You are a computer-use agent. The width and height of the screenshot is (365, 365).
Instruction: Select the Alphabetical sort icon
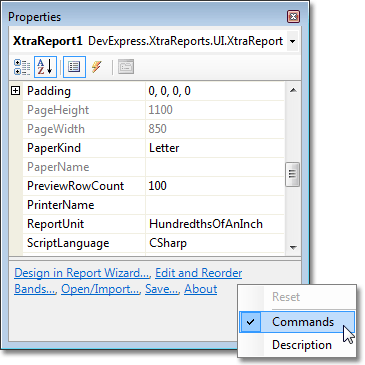tap(45, 67)
